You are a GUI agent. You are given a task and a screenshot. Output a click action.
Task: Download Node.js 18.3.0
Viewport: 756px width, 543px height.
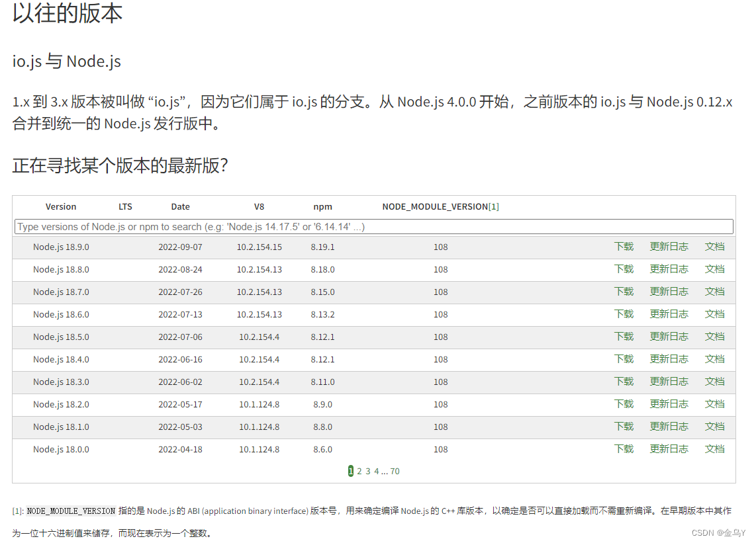[x=624, y=382]
